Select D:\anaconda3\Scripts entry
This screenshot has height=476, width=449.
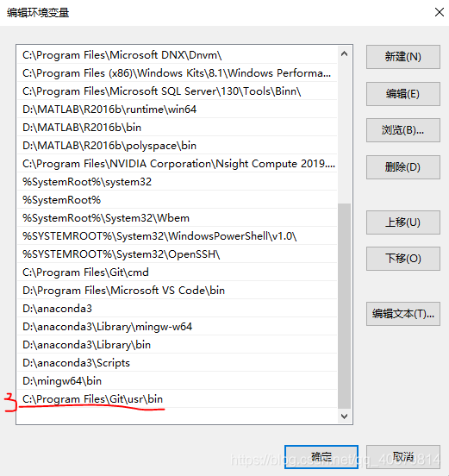pos(178,363)
